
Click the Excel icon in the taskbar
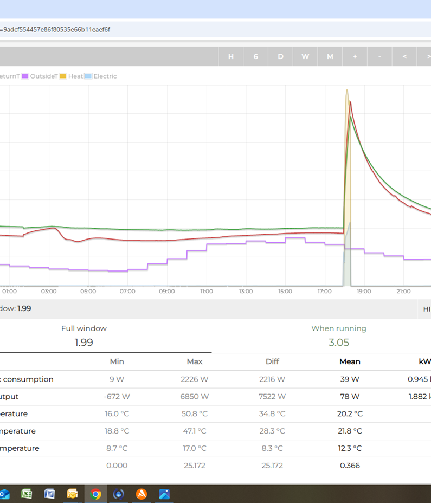(x=27, y=494)
